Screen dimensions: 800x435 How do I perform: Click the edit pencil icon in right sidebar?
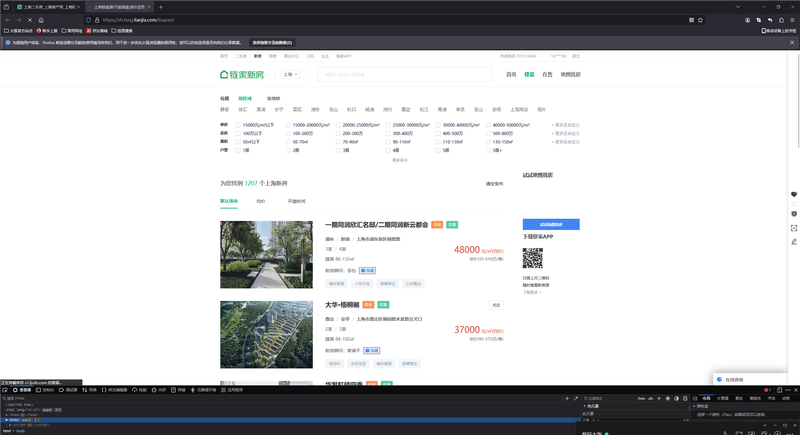tap(794, 242)
